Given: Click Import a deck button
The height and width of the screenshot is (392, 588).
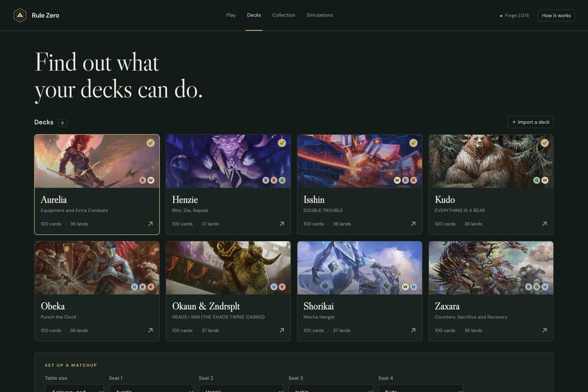Looking at the screenshot, I should (x=530, y=122).
